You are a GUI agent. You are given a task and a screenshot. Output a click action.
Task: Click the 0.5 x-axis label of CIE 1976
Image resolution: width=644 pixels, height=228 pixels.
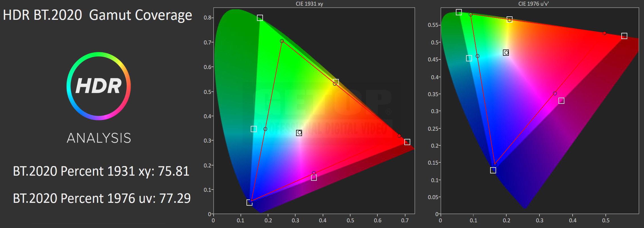click(x=606, y=220)
